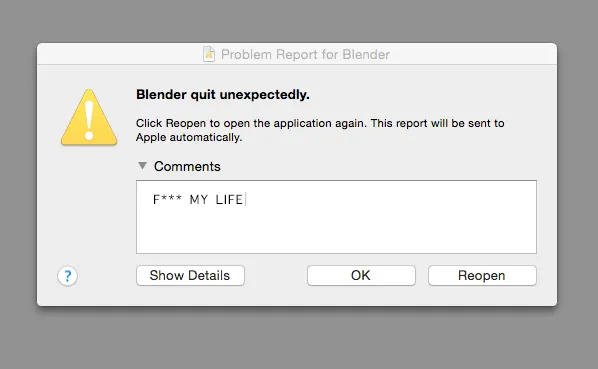
Task: Open the crash report with Show Details
Action: coord(190,276)
